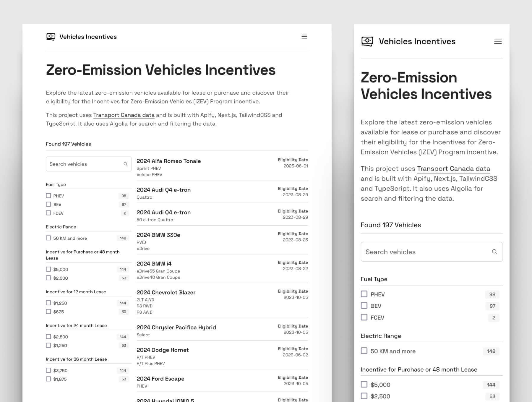Open 2024 Audi Q4 e-tron Quattro entry

coord(163,190)
